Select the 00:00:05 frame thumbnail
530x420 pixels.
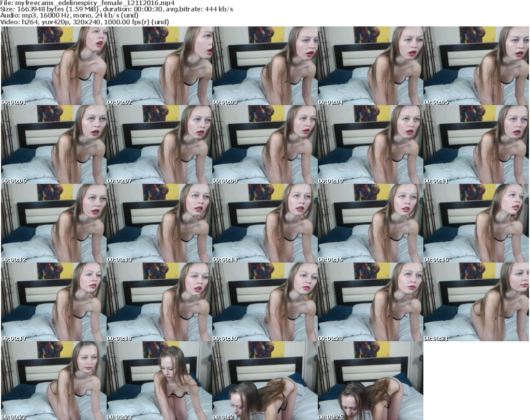[x=476, y=66]
